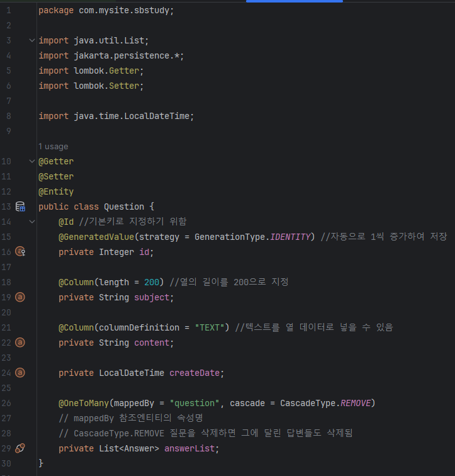Click line number 26 in the gutter

point(6,403)
